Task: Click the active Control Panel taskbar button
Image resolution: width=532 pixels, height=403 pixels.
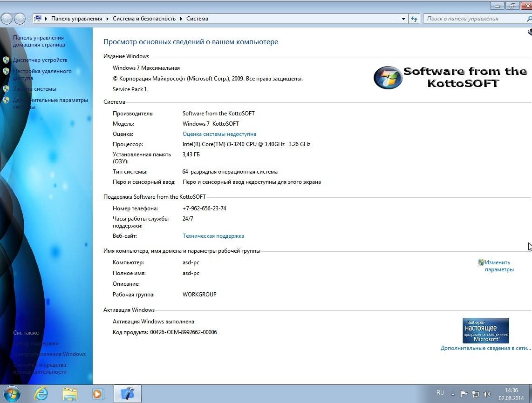Action: [x=127, y=394]
